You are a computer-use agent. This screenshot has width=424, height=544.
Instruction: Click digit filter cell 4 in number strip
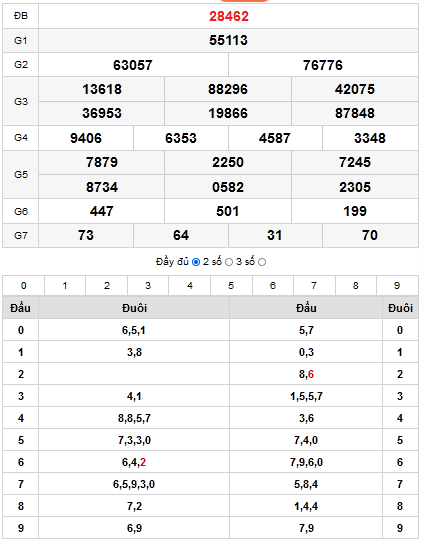pyautogui.click(x=189, y=286)
